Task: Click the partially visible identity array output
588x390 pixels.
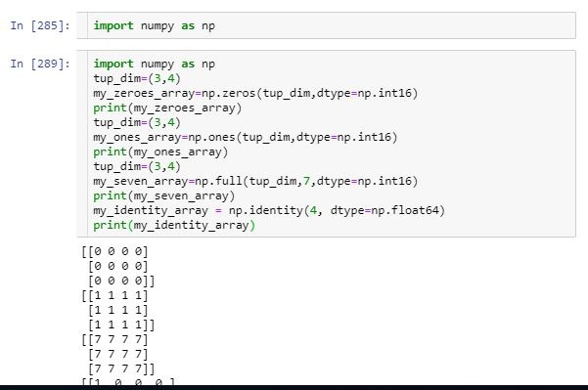Action: tap(128, 381)
